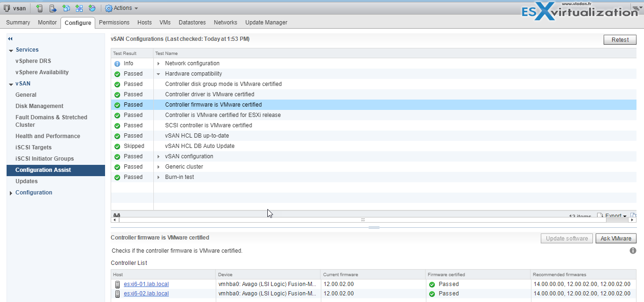The width and height of the screenshot is (644, 302).
Task: Open the panel options menu icon at top right
Action: 637,8
